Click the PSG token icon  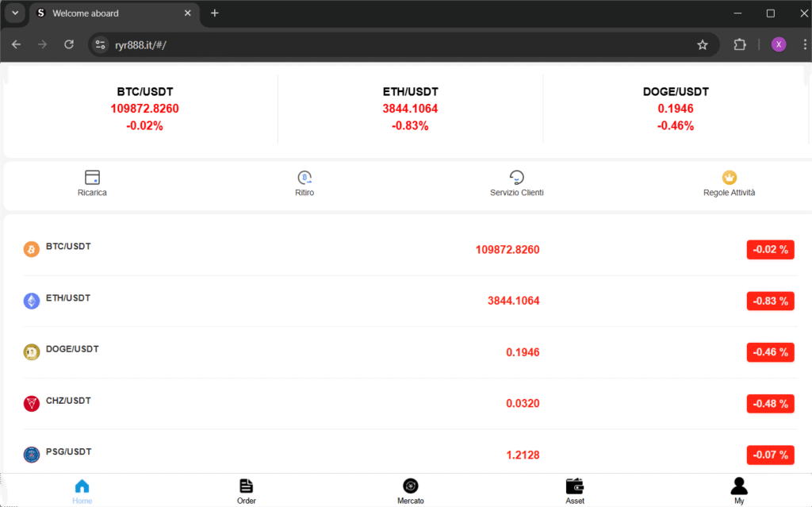click(31, 455)
